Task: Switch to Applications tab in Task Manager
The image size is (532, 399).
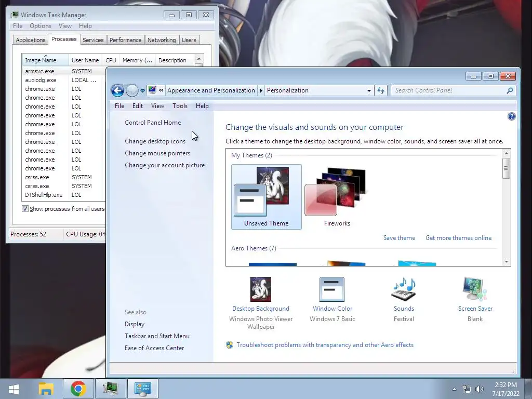Action: (31, 40)
